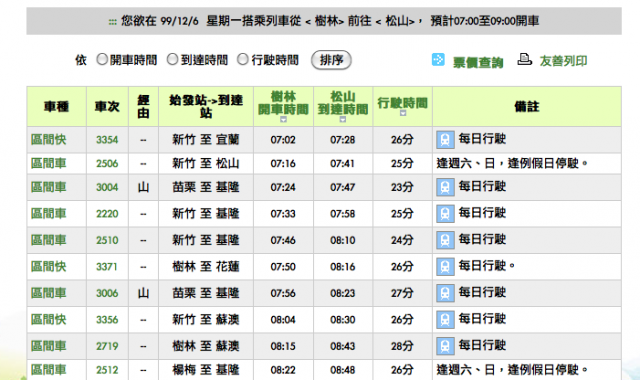Viewport: 640px width, 380px height.
Task: Click train icon in row 3004
Action: [x=445, y=187]
